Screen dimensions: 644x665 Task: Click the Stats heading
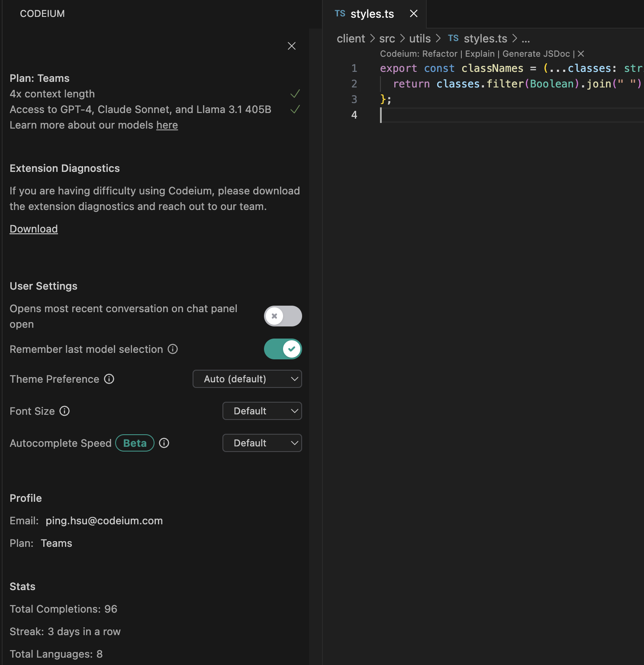tap(23, 587)
